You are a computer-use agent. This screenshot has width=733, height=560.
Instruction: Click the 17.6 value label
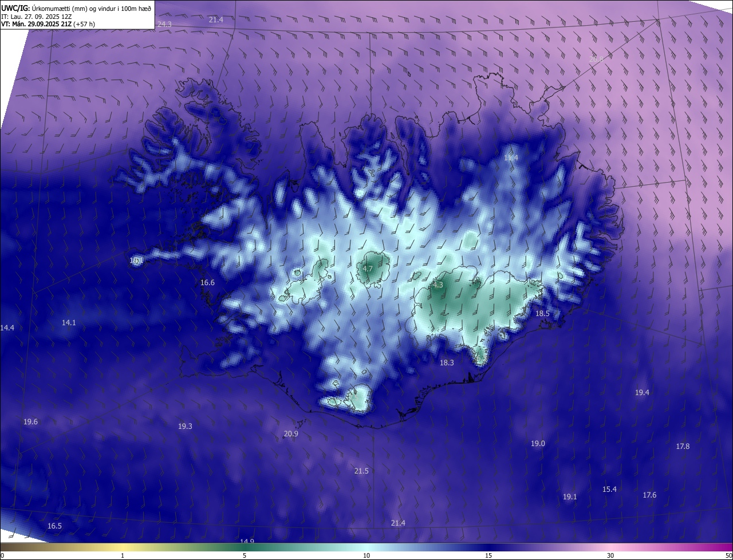tap(649, 495)
